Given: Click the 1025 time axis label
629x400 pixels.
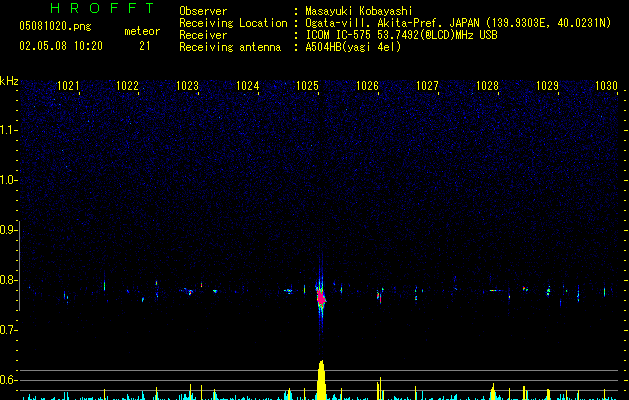Looking at the screenshot, I should click(x=307, y=86).
